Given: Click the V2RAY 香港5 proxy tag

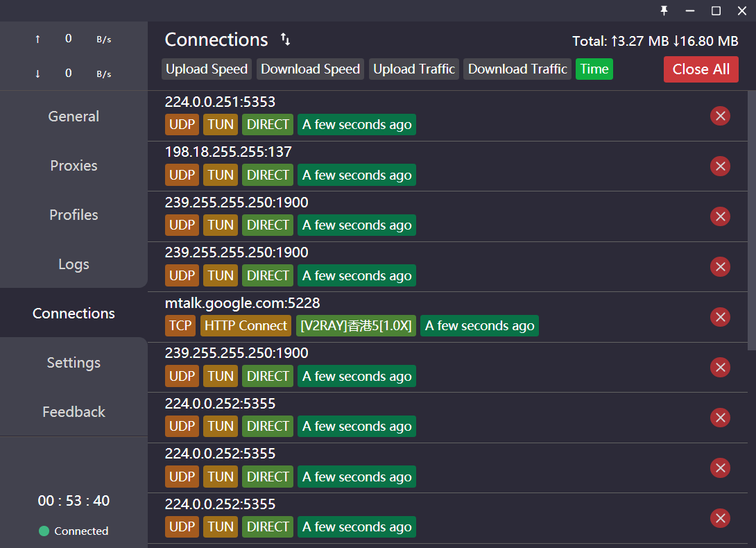Looking at the screenshot, I should [356, 326].
